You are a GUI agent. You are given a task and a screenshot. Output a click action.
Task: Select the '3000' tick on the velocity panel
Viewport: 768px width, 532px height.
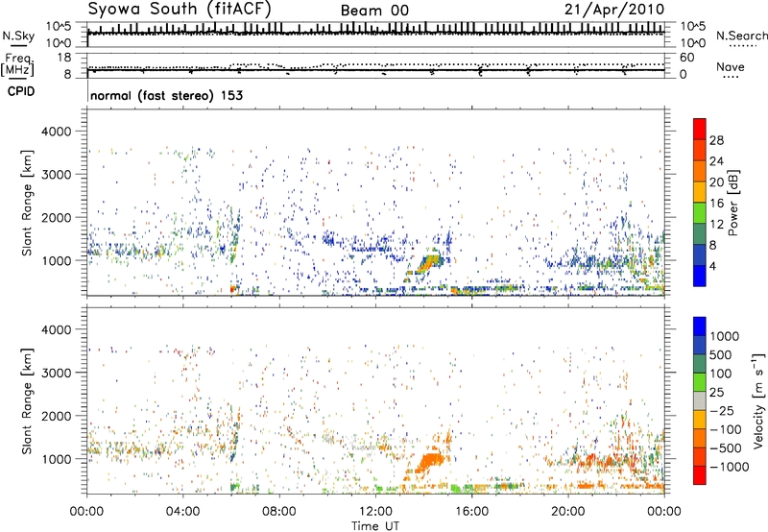point(57,373)
